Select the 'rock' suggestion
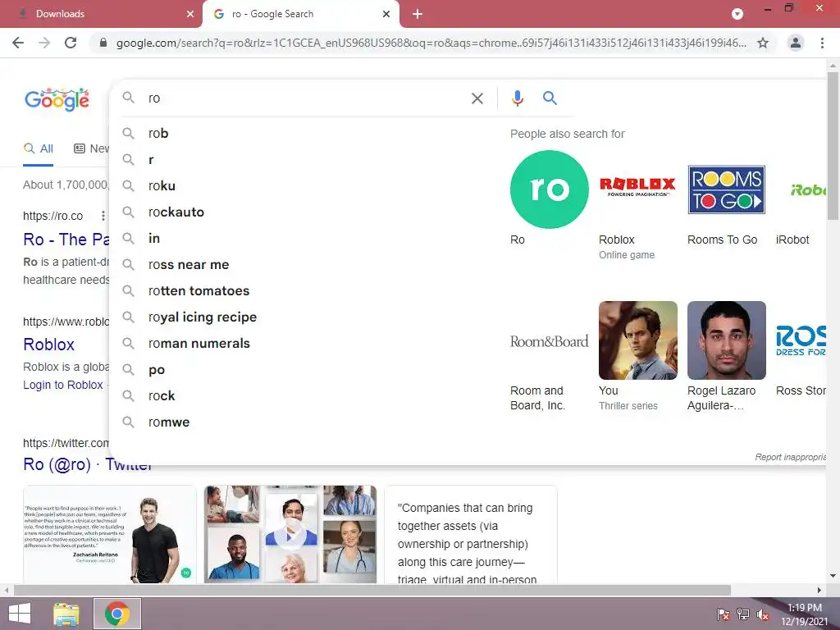 (x=305, y=396)
